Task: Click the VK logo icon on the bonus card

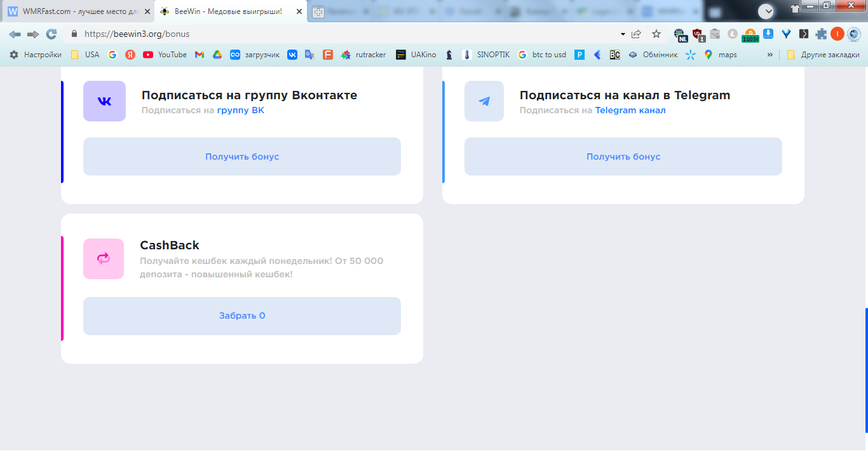Action: point(104,101)
